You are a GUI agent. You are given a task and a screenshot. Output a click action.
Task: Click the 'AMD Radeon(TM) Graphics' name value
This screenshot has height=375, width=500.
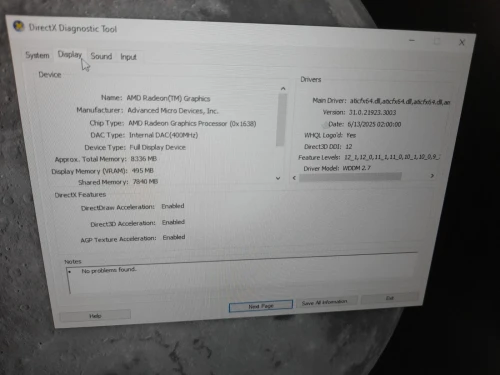coord(168,98)
